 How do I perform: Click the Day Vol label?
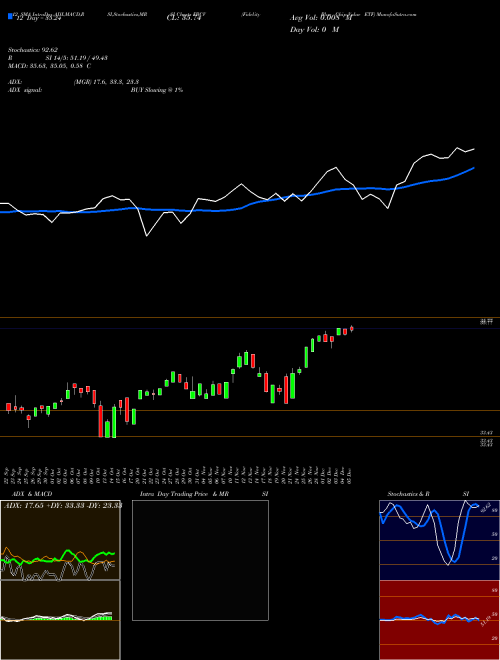tap(314, 30)
